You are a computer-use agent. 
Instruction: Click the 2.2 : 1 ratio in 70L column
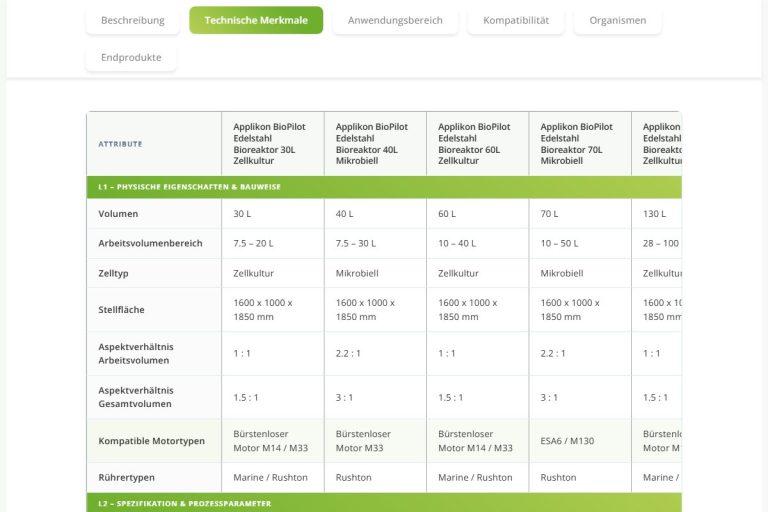point(580,353)
